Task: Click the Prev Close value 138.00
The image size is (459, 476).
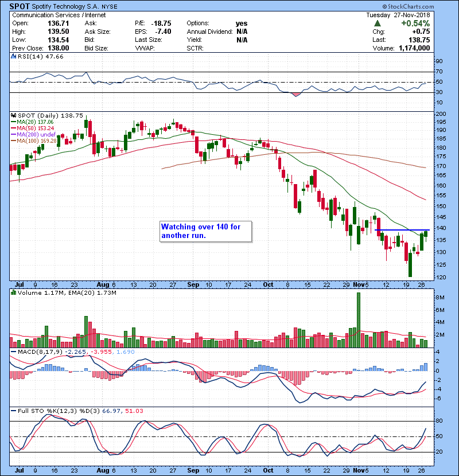Action: (x=59, y=48)
